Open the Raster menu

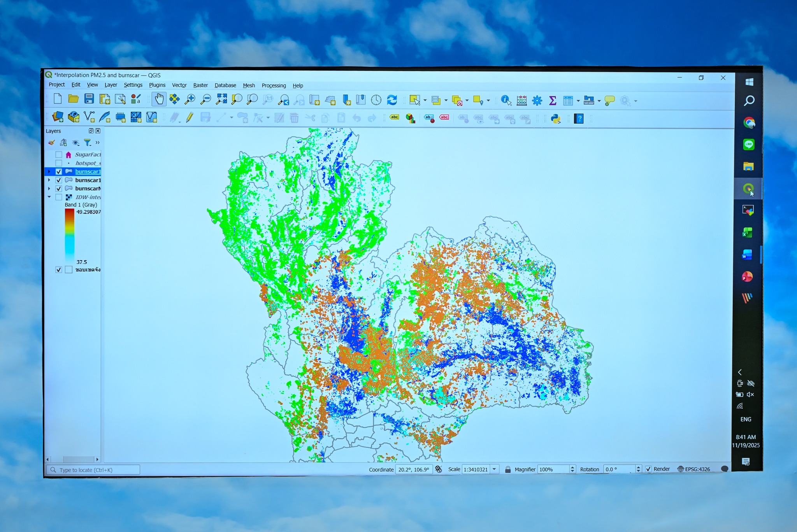200,85
